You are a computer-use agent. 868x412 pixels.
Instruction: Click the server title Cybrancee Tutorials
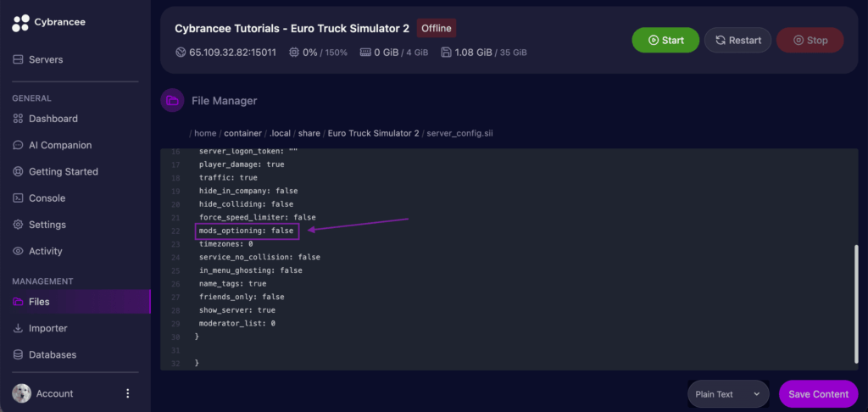tap(292, 28)
